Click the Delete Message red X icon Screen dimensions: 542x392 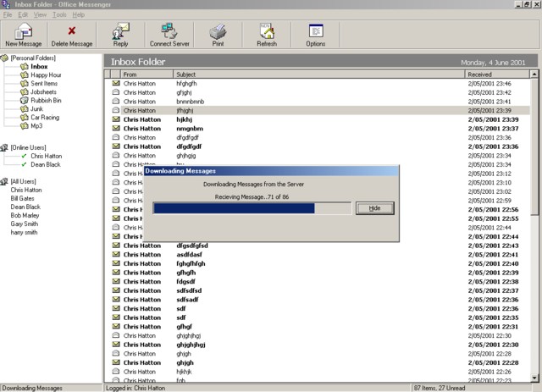(x=72, y=31)
